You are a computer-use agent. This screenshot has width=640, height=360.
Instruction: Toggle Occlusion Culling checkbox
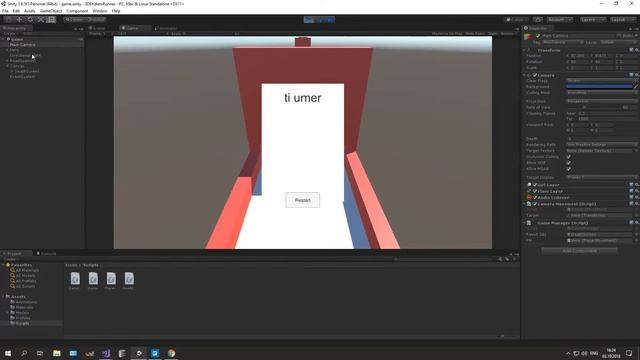click(x=569, y=156)
